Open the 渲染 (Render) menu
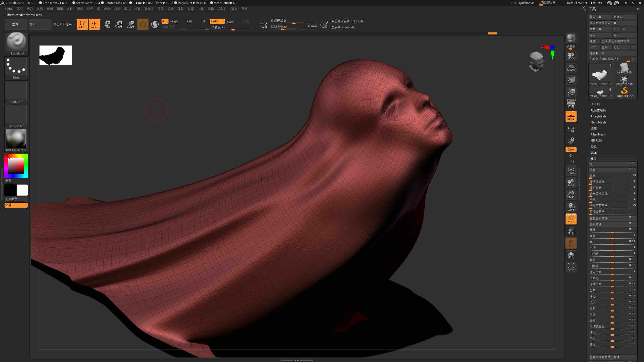644x362 pixels. [x=160, y=9]
